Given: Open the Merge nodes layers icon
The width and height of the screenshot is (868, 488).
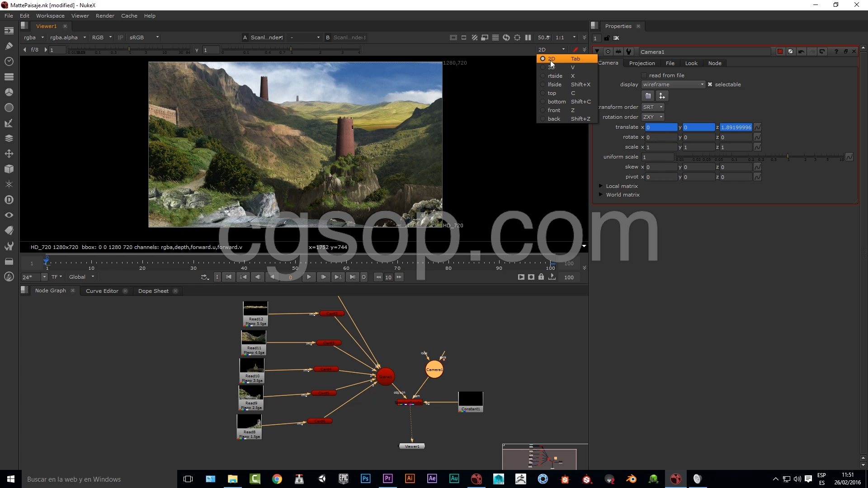Looking at the screenshot, I should [9, 138].
